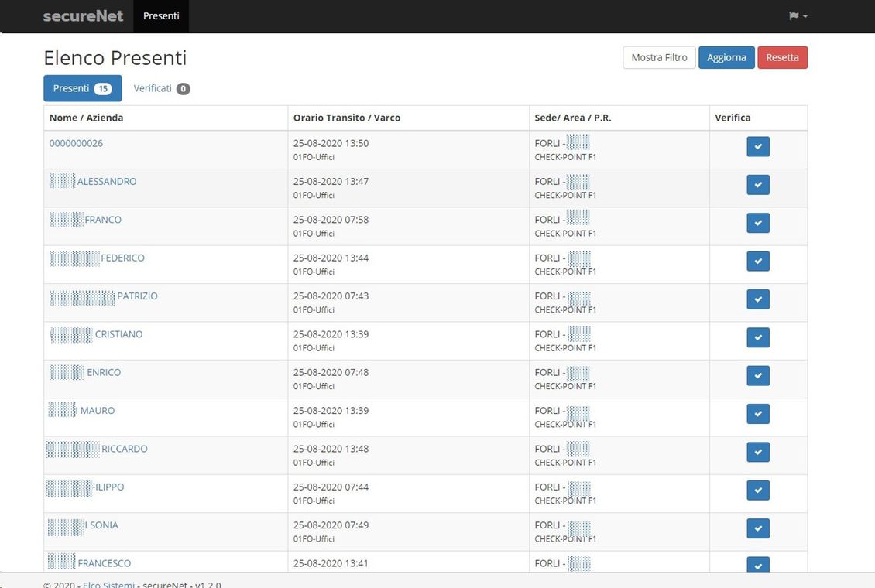Open the FRANCO name link

coord(85,220)
